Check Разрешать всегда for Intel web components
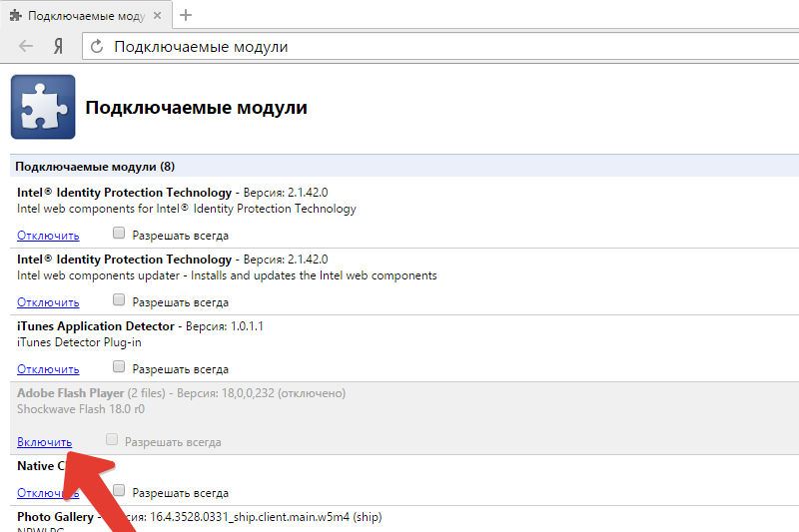 point(119,233)
